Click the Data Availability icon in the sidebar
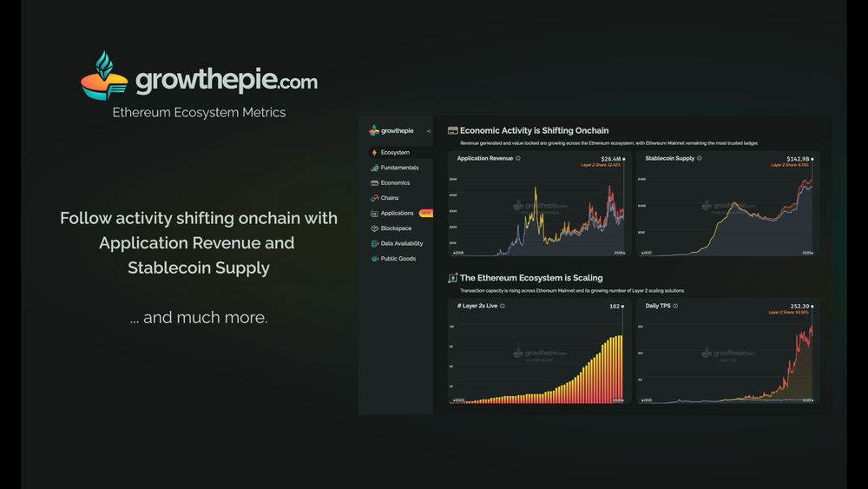 coord(375,243)
